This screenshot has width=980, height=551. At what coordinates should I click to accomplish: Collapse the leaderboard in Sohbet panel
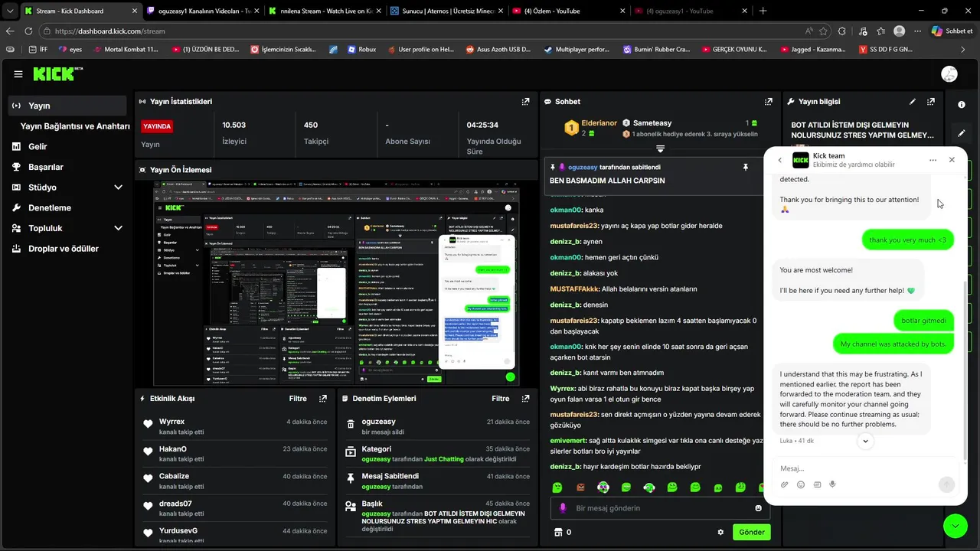660,148
